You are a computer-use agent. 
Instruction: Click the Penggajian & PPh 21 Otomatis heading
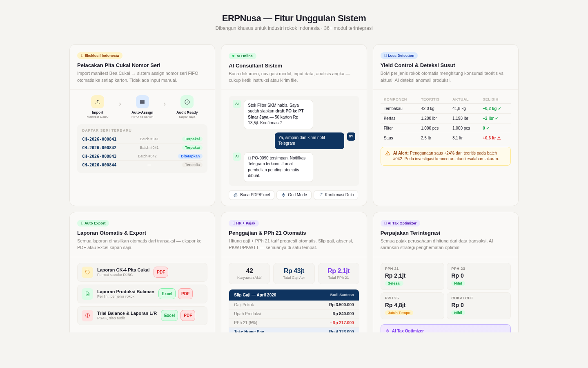267,233
